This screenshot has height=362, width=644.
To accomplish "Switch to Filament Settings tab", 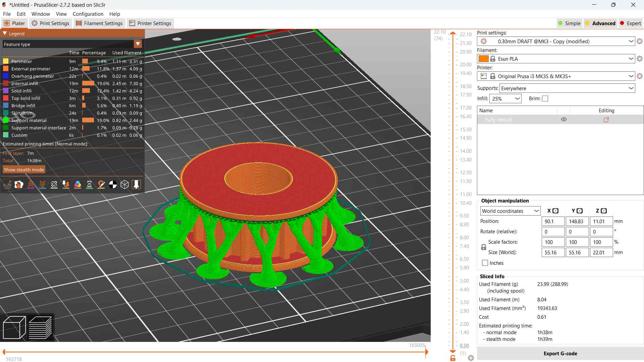I will coord(99,23).
